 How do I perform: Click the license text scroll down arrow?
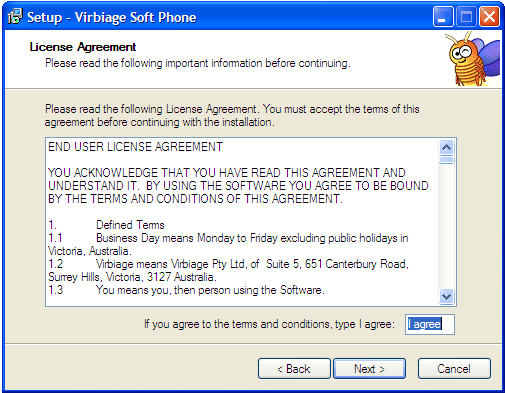point(446,296)
